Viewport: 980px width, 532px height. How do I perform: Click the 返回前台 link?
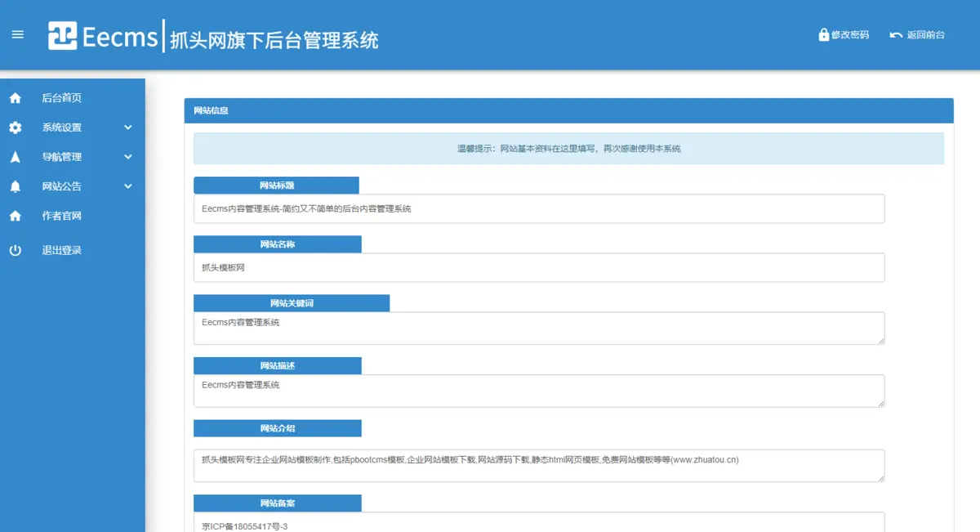pos(926,35)
